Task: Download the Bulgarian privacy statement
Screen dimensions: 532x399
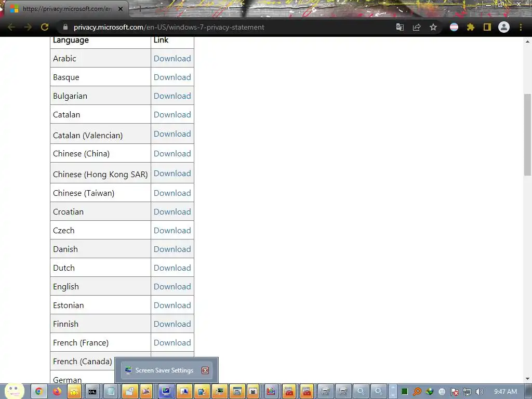Action: click(172, 96)
